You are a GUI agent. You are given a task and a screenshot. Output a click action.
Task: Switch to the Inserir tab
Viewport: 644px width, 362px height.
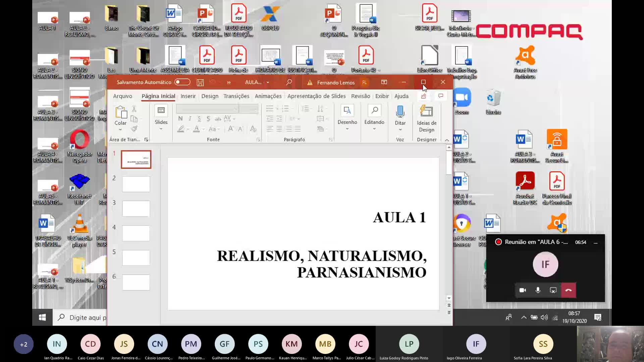tap(188, 96)
